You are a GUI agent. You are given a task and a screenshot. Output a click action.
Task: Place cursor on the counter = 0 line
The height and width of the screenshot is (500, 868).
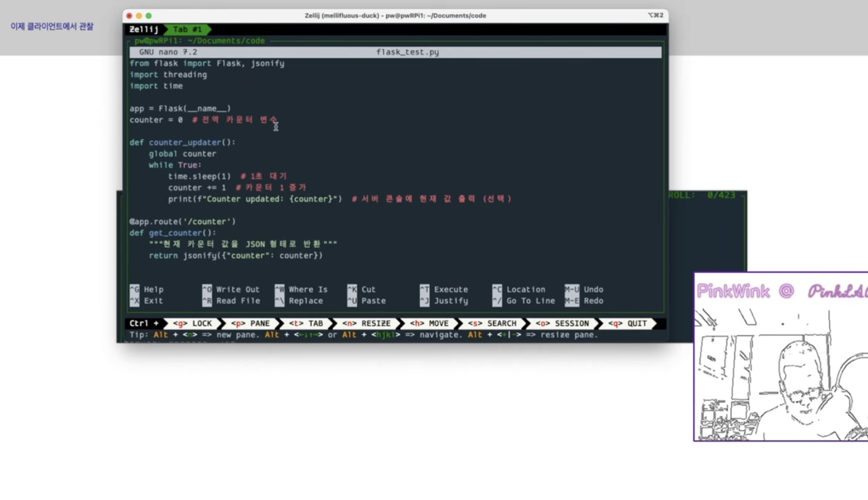coord(156,120)
